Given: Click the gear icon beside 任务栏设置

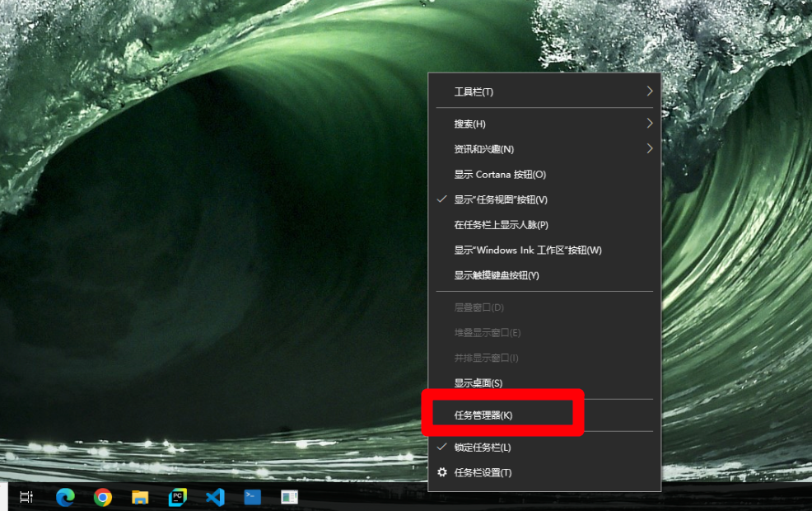Looking at the screenshot, I should point(443,472).
